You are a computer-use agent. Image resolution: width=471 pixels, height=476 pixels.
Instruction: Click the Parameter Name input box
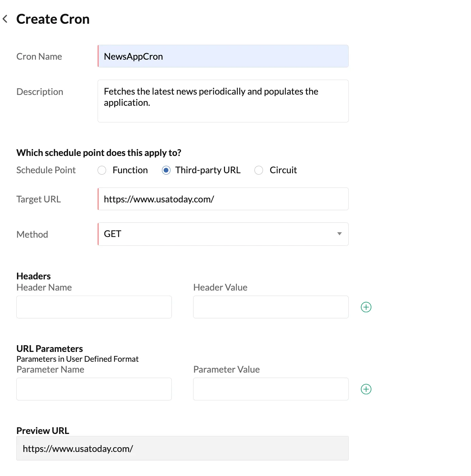[x=94, y=389]
